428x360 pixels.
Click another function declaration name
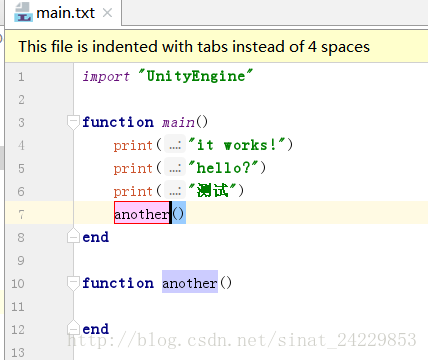[x=190, y=283]
